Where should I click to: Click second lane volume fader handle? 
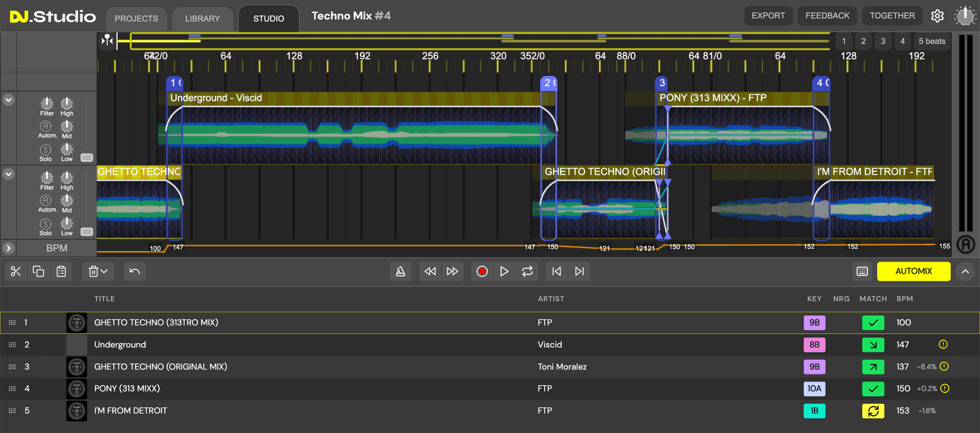[86, 232]
